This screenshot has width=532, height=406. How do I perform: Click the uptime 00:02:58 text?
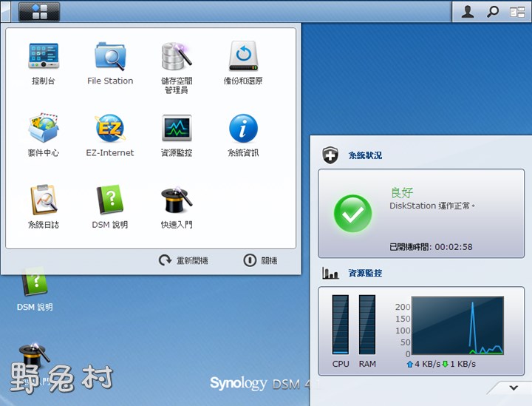[x=454, y=247]
